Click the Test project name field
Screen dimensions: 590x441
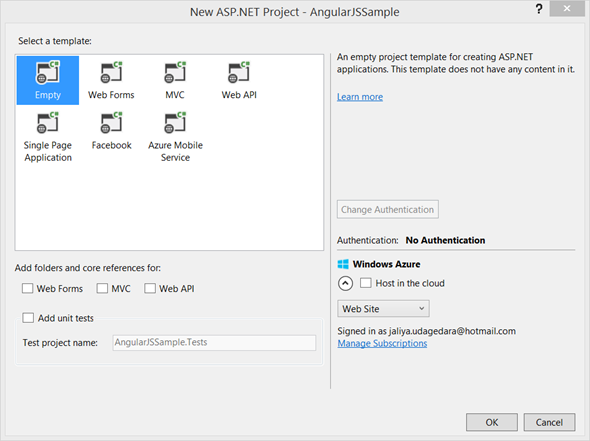point(214,342)
